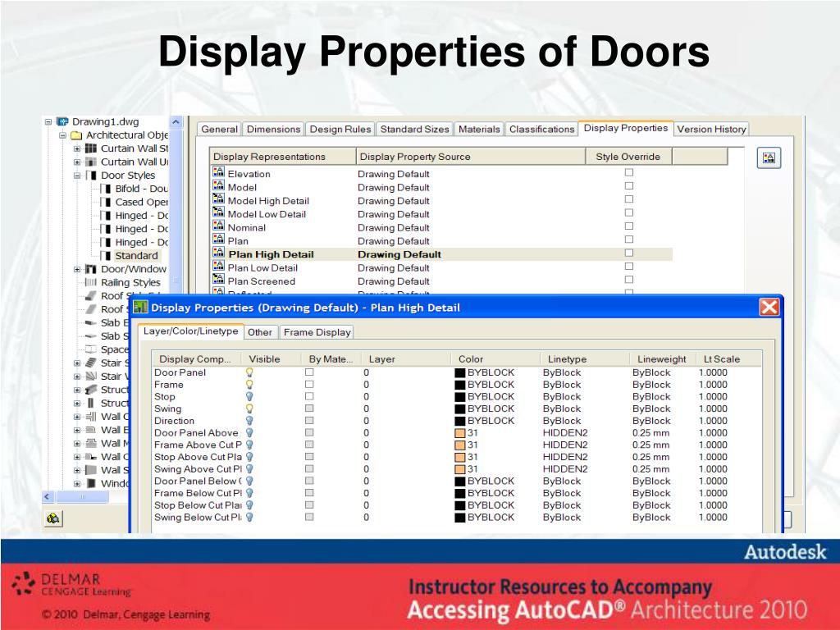Click the Door Styles node icon
840x630 pixels.
(x=91, y=176)
